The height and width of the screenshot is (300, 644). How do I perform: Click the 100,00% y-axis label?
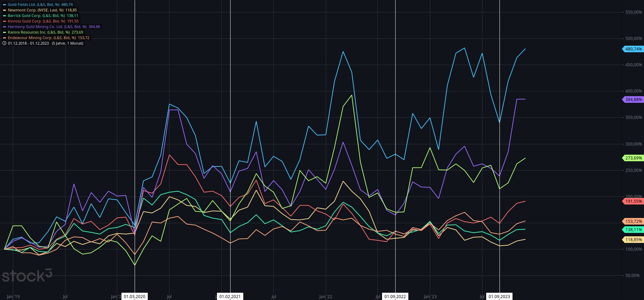634,249
